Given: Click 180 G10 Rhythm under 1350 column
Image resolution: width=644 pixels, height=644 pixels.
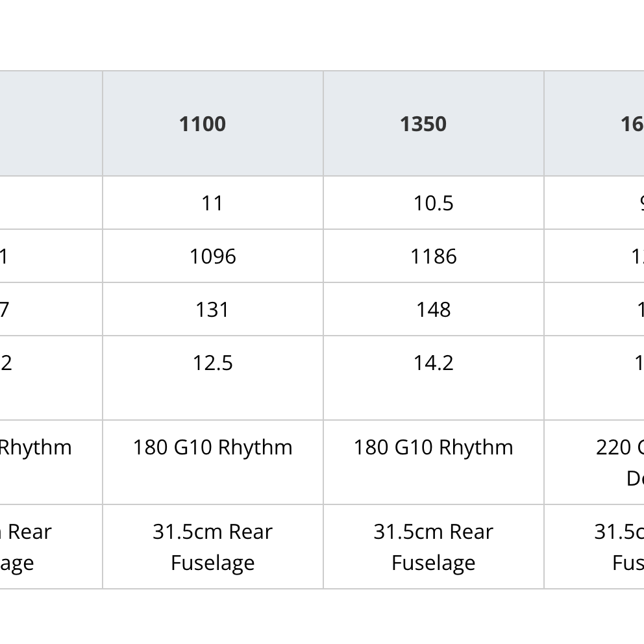Looking at the screenshot, I should click(433, 447).
